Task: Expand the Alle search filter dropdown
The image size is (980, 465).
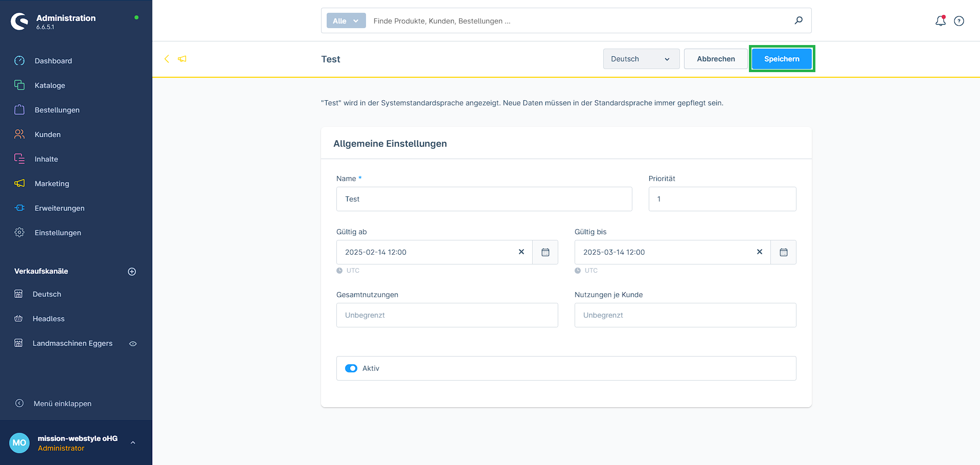Action: coord(346,21)
